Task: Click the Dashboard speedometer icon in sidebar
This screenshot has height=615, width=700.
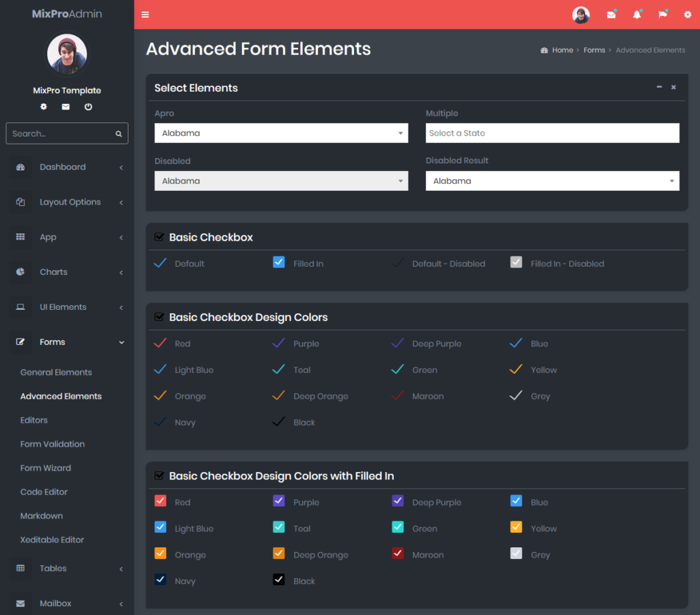Action: click(x=20, y=167)
